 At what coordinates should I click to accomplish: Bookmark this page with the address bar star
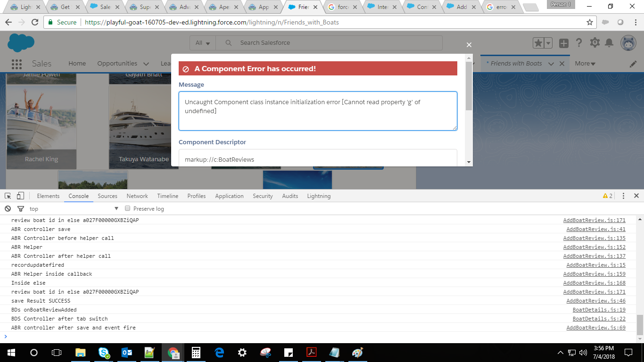tap(589, 22)
